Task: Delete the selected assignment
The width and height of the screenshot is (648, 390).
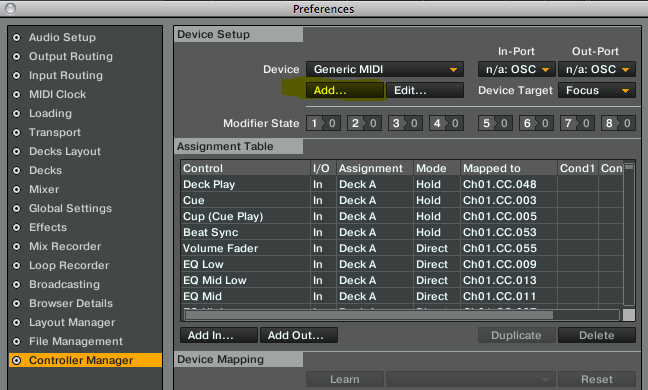Action: (596, 335)
